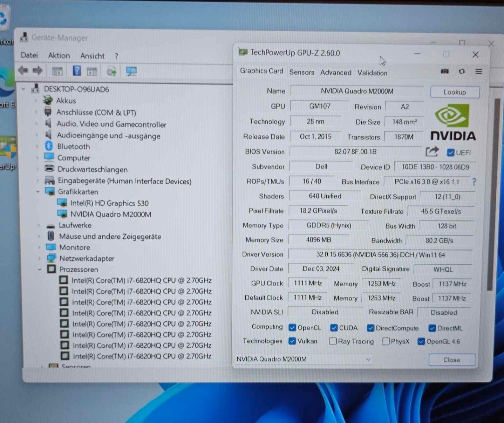The height and width of the screenshot is (423, 504).
Task: Collapse the Prozessoren tree node
Action: 40,269
